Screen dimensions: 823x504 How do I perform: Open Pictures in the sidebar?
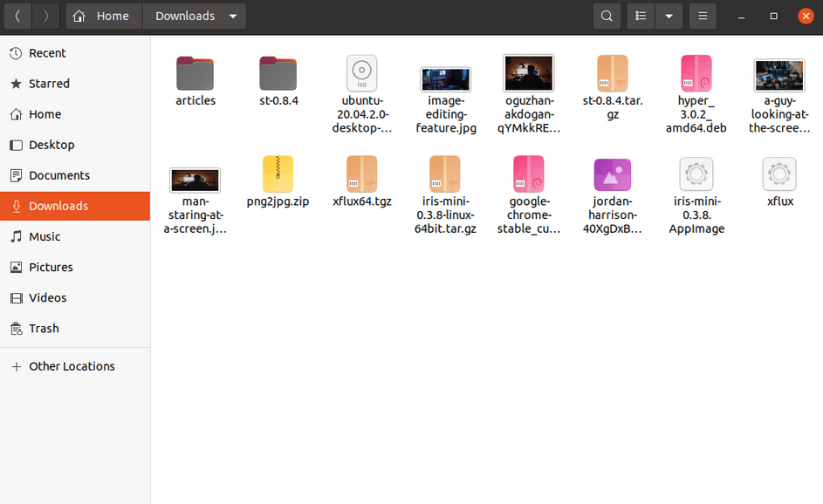tap(75, 267)
